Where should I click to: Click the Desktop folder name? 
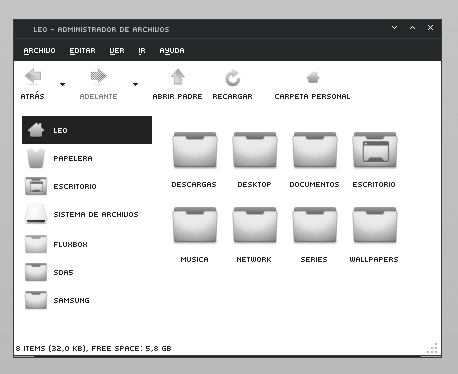coord(254,184)
